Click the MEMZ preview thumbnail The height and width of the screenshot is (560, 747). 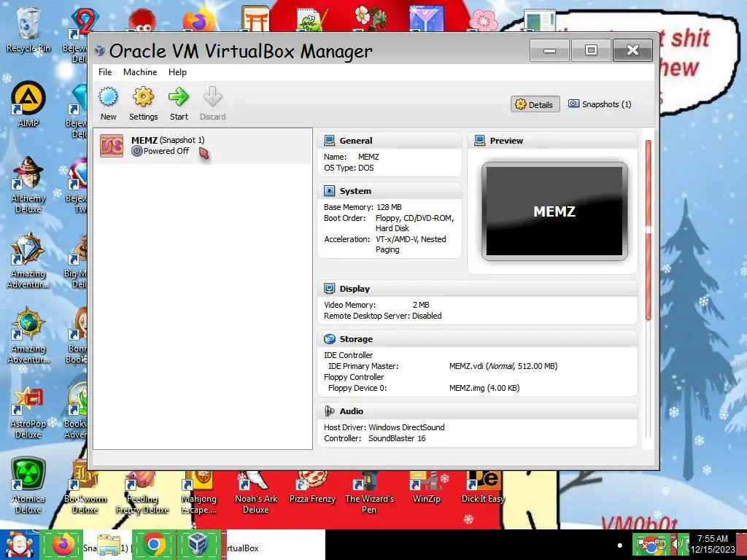click(x=554, y=211)
